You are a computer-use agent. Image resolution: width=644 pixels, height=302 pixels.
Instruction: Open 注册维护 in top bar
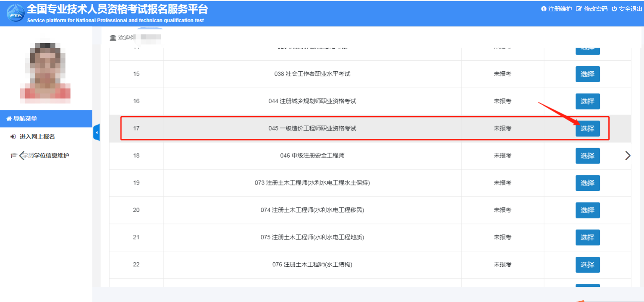click(x=556, y=9)
